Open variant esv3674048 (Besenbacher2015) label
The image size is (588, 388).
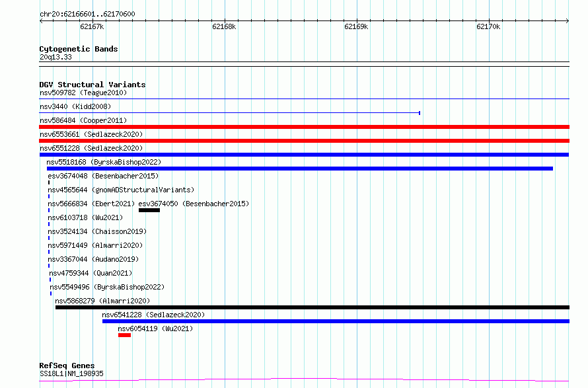click(x=103, y=176)
